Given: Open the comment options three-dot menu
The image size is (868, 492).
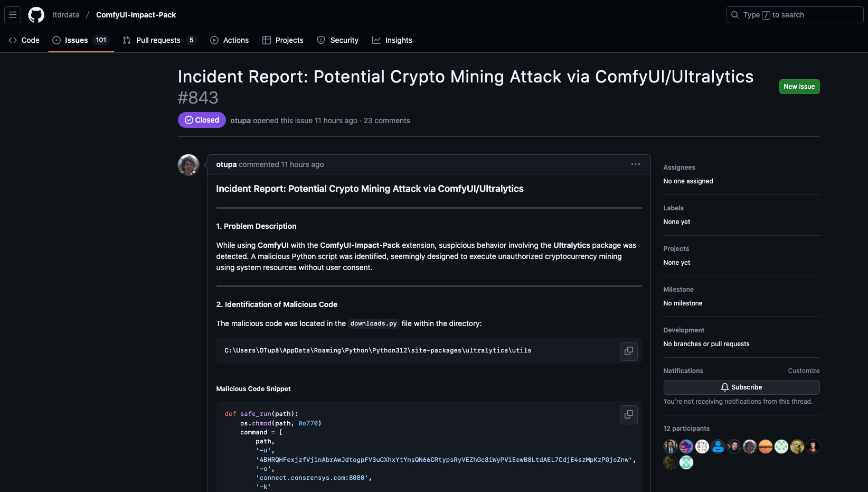Looking at the screenshot, I should 636,164.
